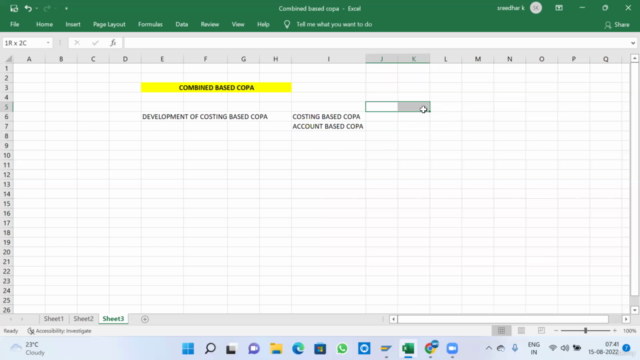
Task: Click the Sheet3 tab
Action: (113, 319)
